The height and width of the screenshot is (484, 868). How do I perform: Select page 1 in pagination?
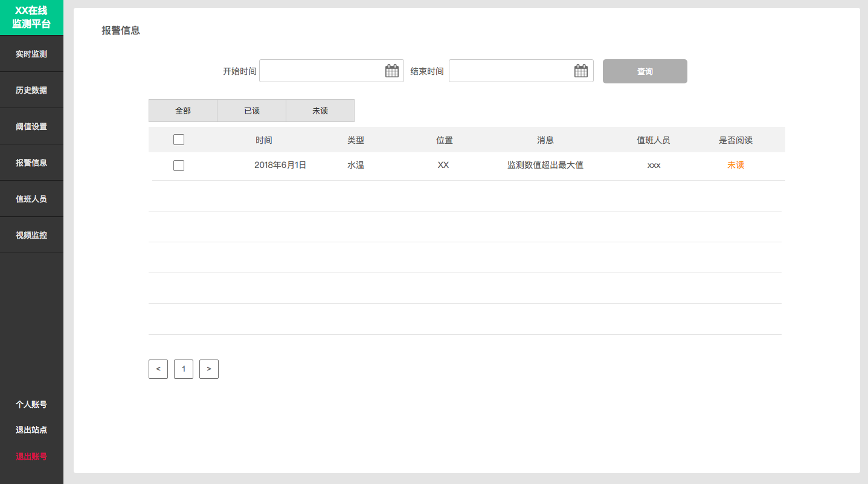point(184,369)
